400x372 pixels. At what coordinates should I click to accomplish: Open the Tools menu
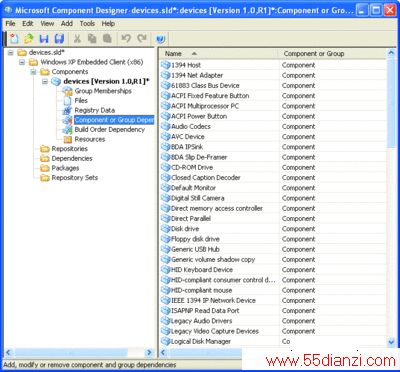pyautogui.click(x=87, y=24)
